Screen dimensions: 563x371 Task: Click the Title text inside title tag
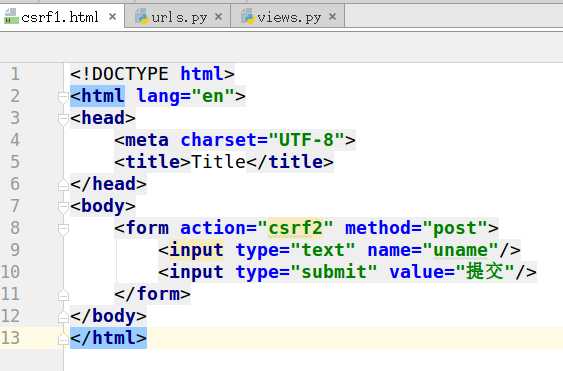pyautogui.click(x=218, y=162)
